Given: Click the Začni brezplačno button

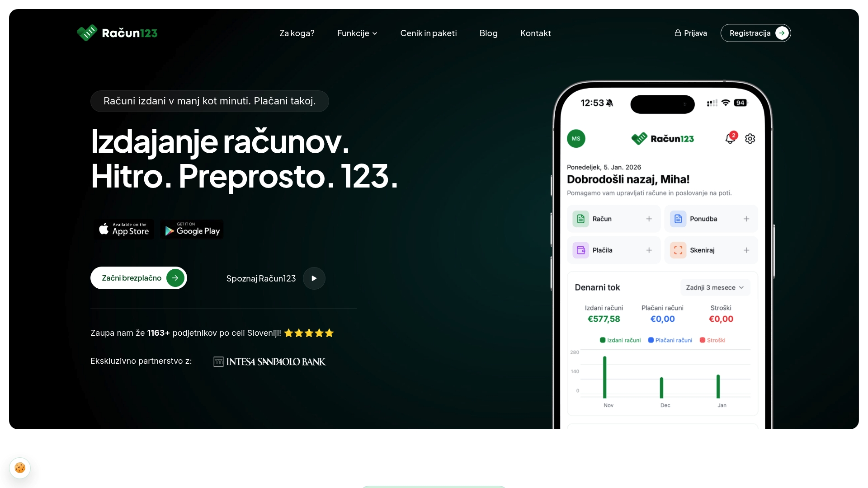Looking at the screenshot, I should click(139, 278).
